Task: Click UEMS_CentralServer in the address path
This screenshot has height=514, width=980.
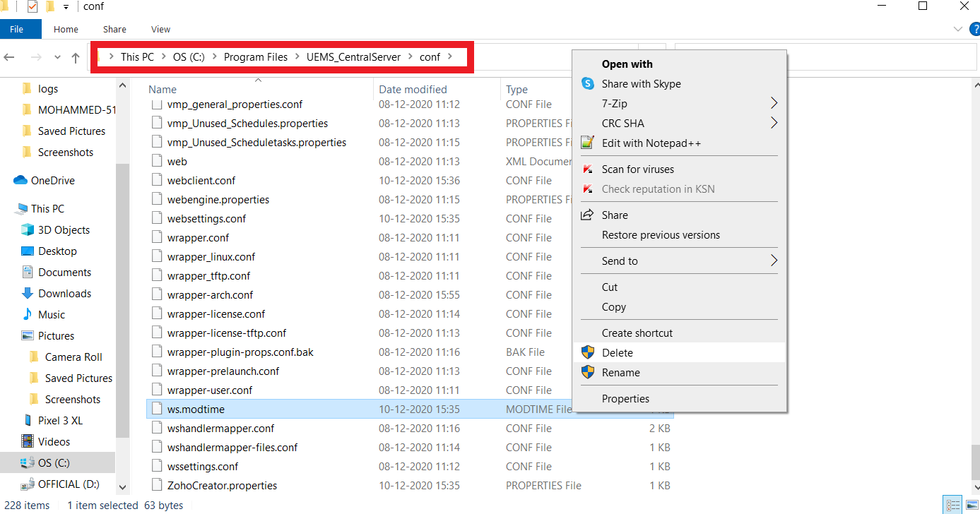Action: coord(353,57)
